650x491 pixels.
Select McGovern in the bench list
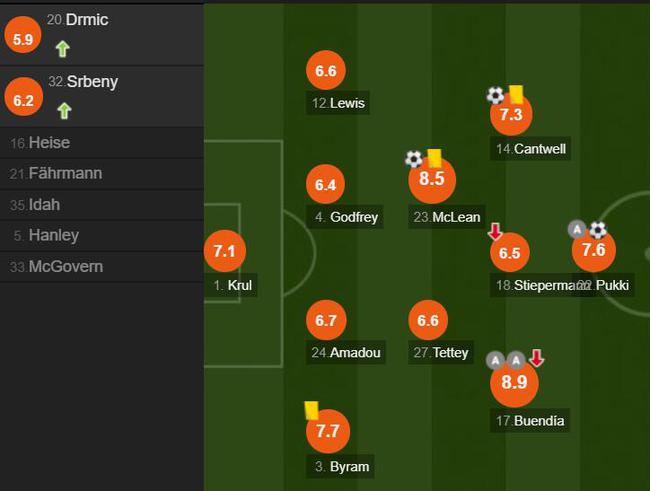tap(102, 266)
